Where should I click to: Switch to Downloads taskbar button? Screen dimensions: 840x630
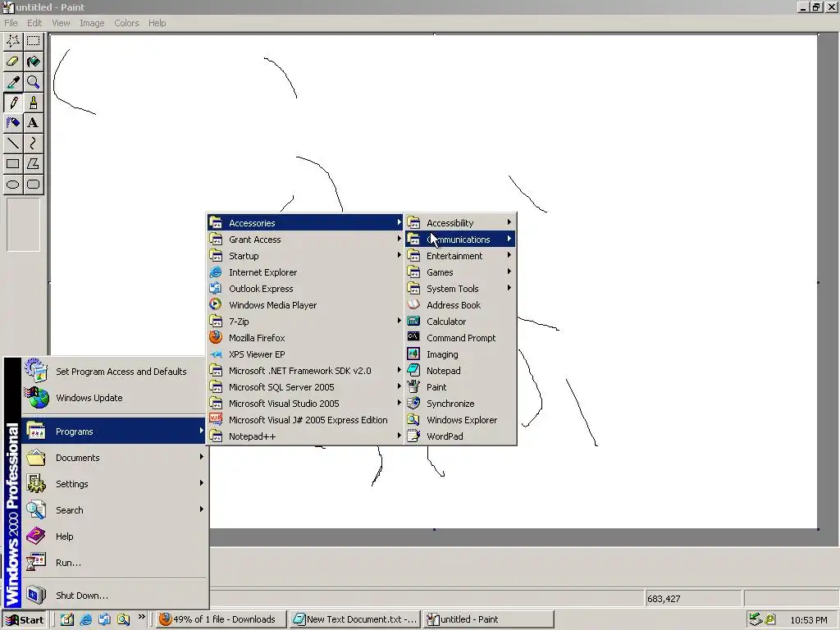point(221,620)
